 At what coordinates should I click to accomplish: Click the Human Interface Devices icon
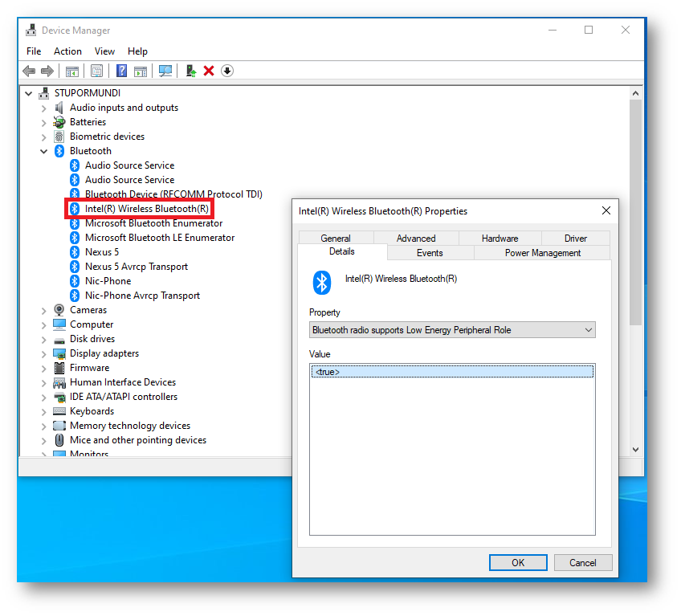tap(59, 383)
